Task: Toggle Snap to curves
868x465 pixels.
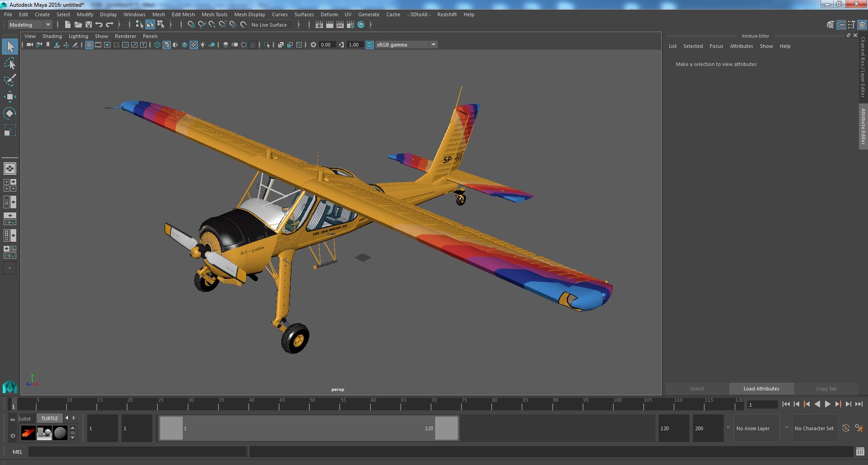Action: pyautogui.click(x=202, y=25)
